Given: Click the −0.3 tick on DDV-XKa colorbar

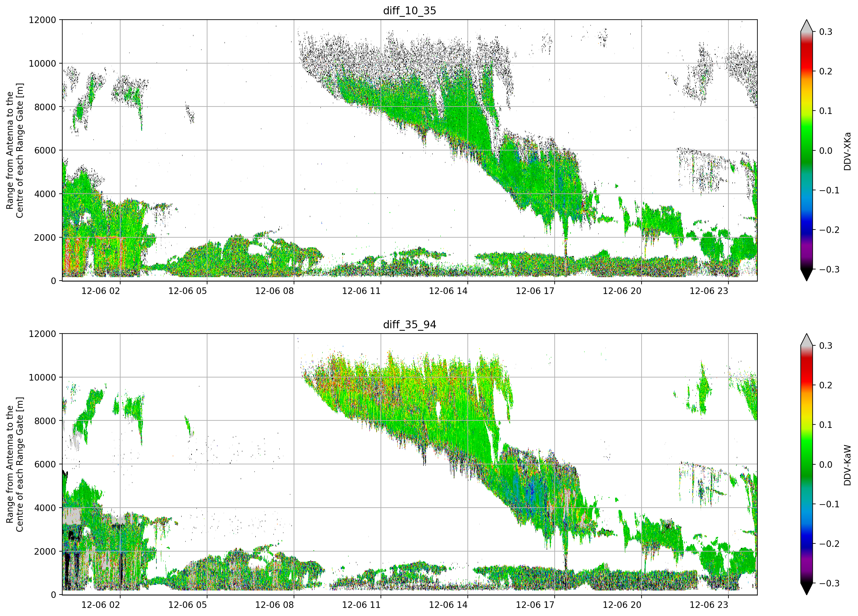Looking at the screenshot, I should [829, 269].
